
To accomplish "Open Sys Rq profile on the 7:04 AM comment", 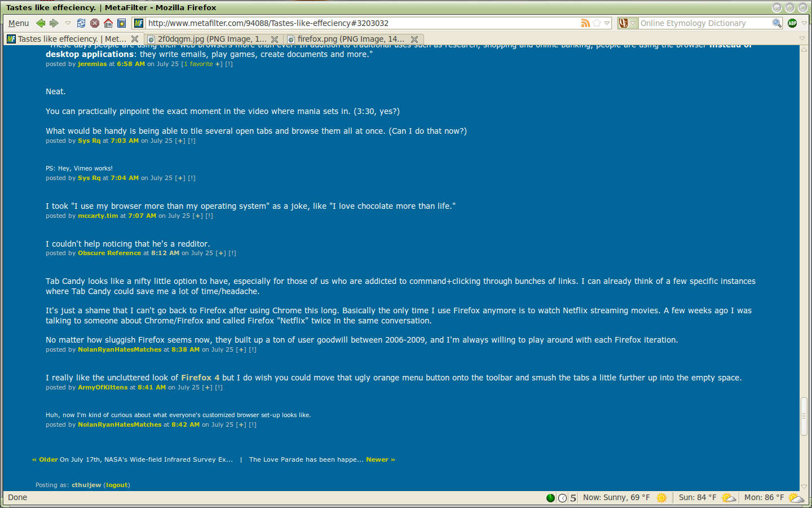I will click(x=89, y=178).
